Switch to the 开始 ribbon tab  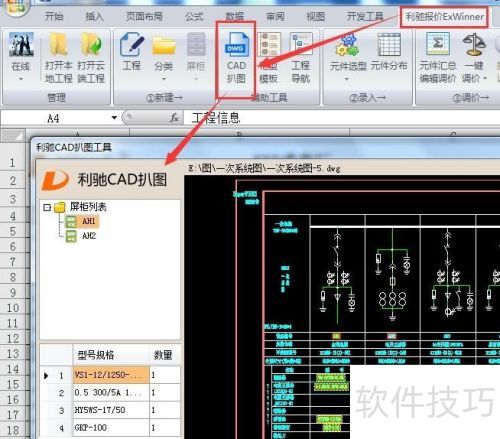point(54,16)
